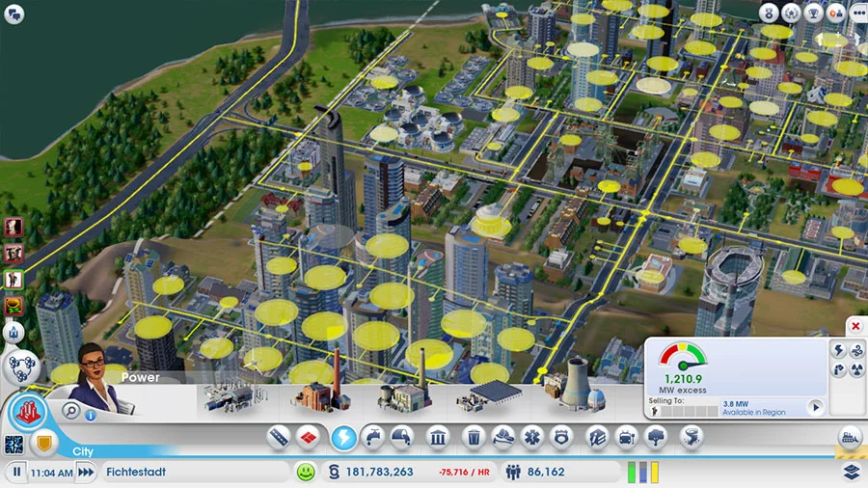The image size is (868, 488).
Task: Click the city name Fichtestadt
Action: (x=136, y=472)
